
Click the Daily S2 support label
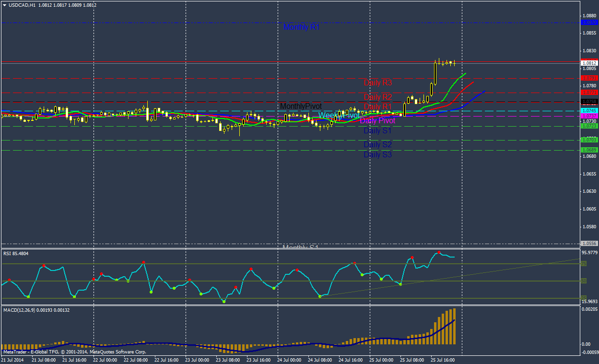coord(377,144)
